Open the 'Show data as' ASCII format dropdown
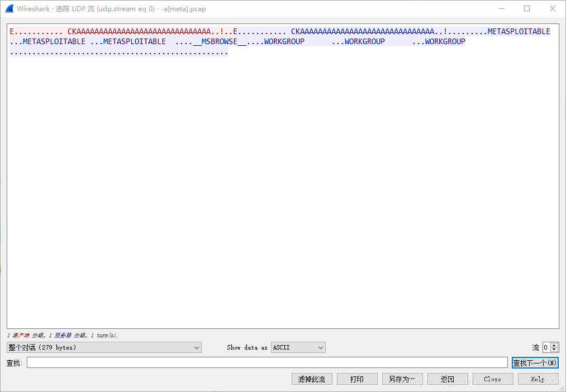The image size is (566, 392). click(298, 347)
